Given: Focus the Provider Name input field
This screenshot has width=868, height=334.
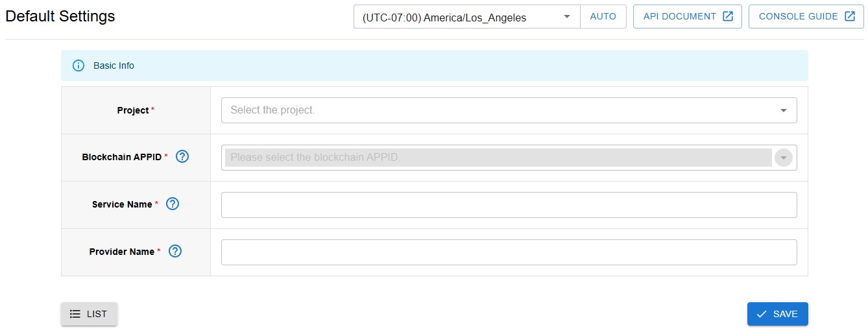Looking at the screenshot, I should pos(509,252).
